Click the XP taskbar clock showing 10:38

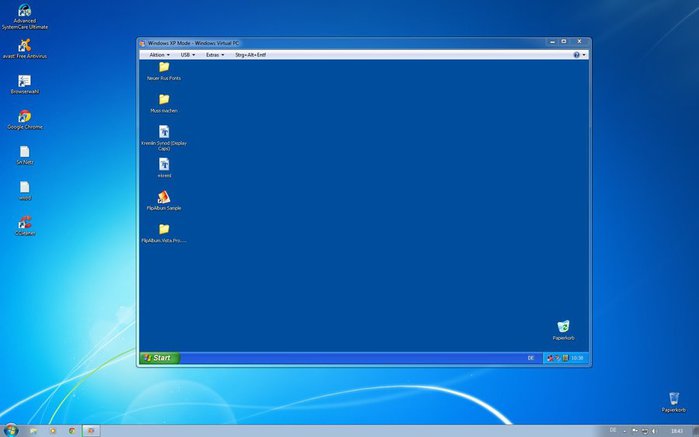coord(577,358)
